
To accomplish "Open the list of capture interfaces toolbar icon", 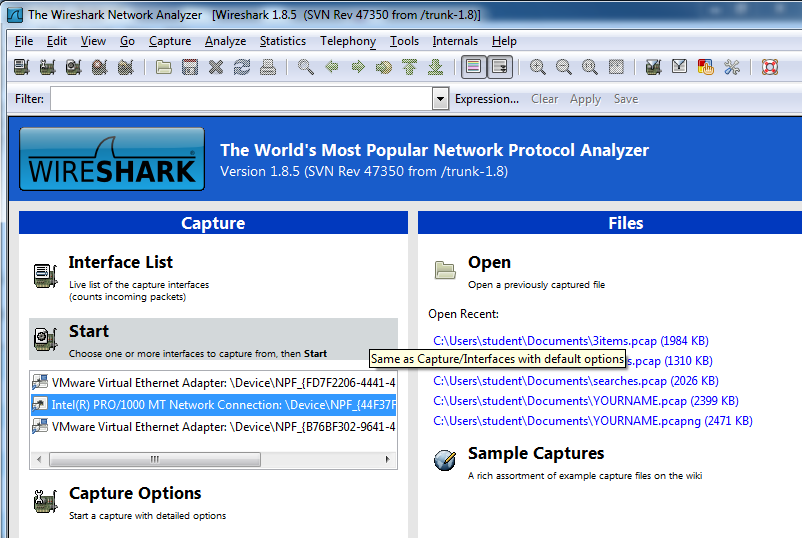I will click(x=21, y=67).
